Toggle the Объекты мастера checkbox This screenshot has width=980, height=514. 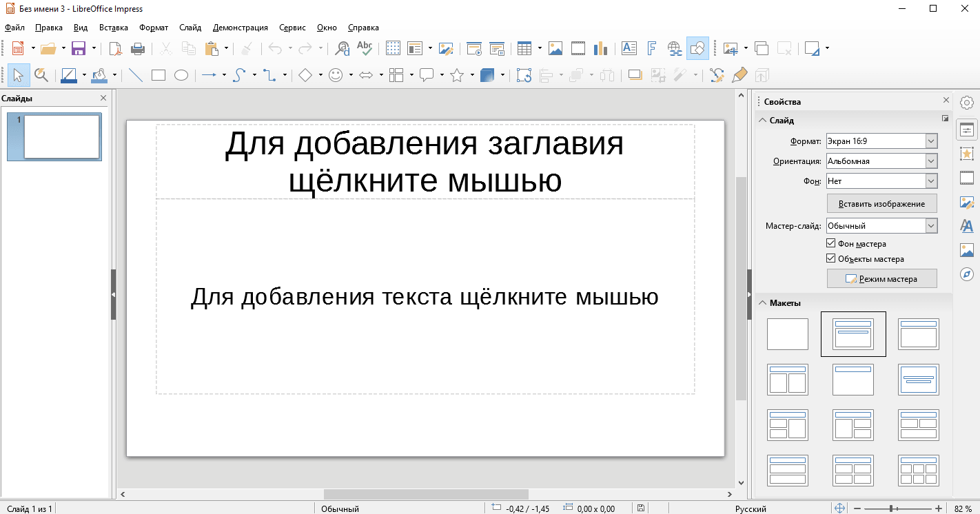pyautogui.click(x=830, y=259)
